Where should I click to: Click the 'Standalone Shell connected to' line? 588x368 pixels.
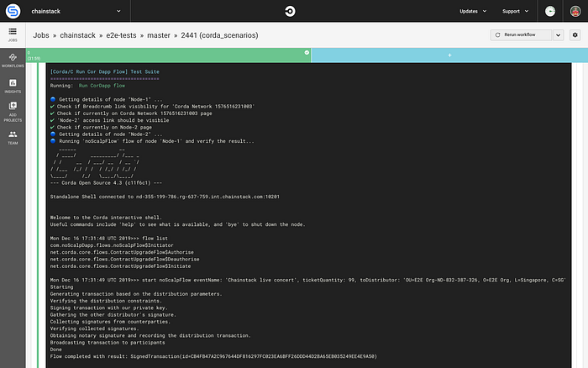165,197
